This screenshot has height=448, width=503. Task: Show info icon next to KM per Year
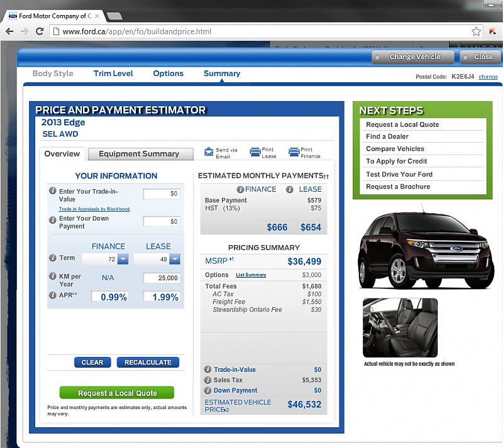[53, 276]
